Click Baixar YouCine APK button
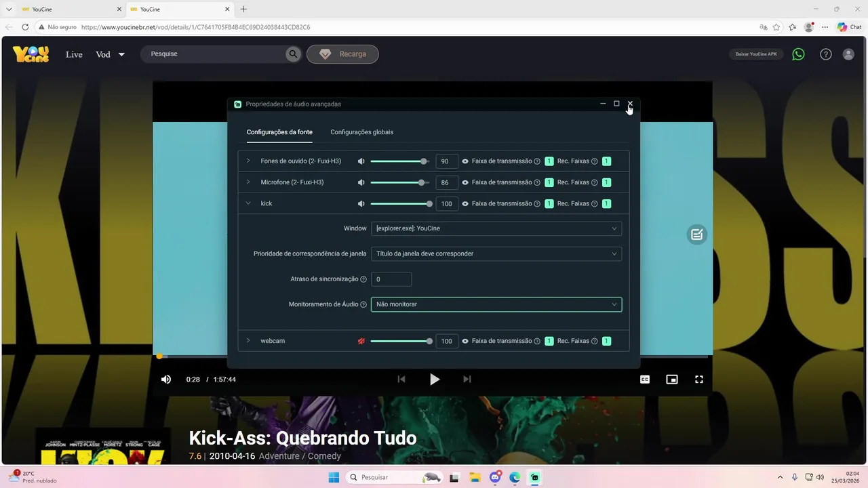 pos(756,54)
